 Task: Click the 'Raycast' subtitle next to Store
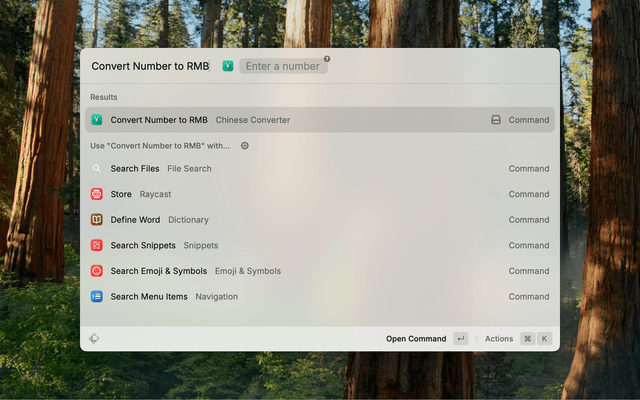coord(156,194)
